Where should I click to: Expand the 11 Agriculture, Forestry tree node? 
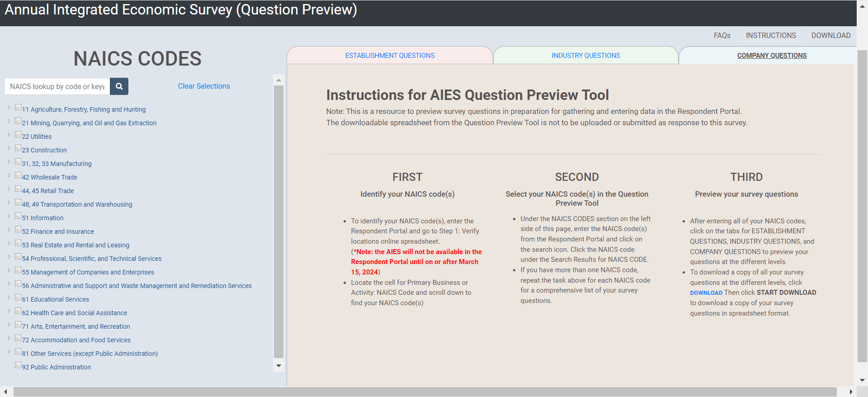(x=9, y=108)
